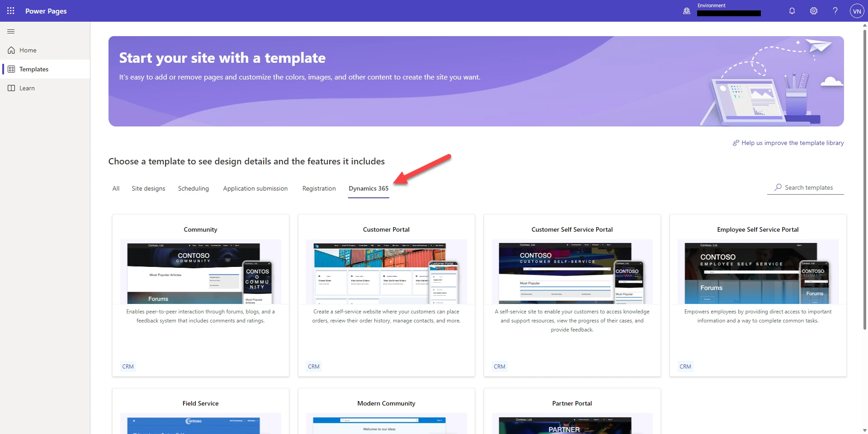
Task: Click the scrollbar down arrow
Action: click(x=864, y=430)
